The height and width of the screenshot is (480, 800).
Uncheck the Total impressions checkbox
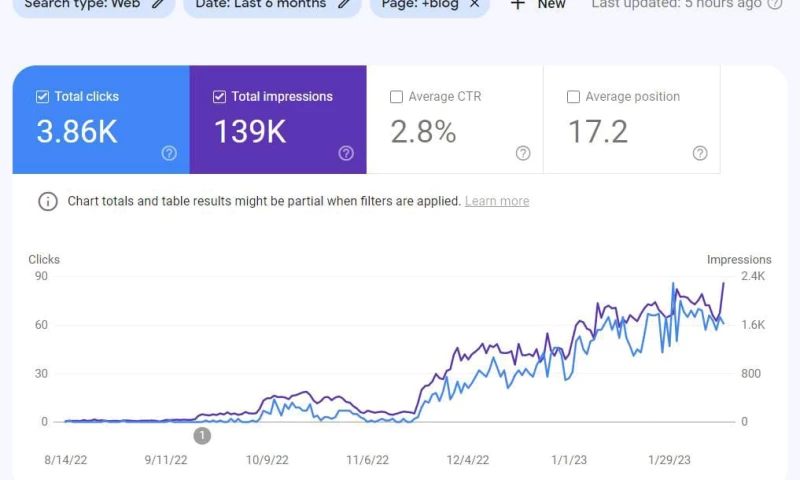pos(219,96)
